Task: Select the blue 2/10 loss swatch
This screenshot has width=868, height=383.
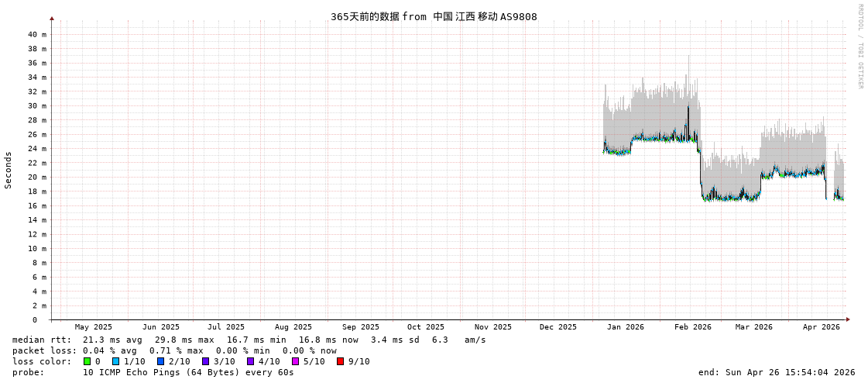Action: point(160,361)
